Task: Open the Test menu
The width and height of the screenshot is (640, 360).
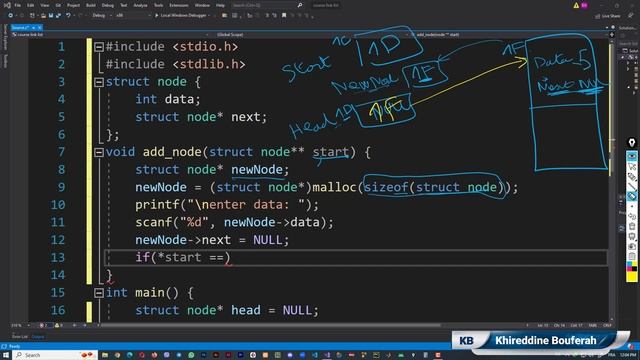Action: pos(124,5)
